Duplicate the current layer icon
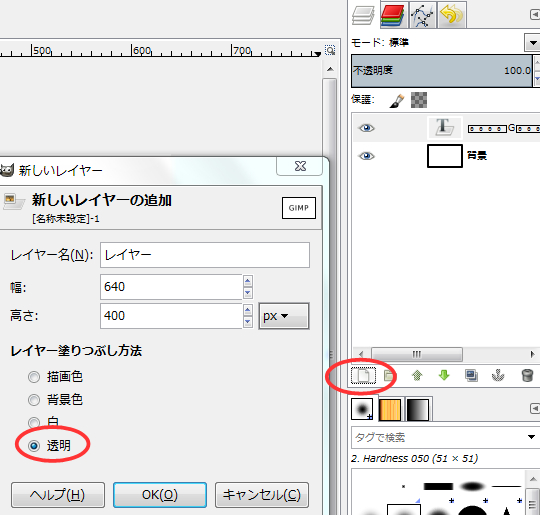Image resolution: width=540 pixels, height=515 pixels. click(x=471, y=375)
